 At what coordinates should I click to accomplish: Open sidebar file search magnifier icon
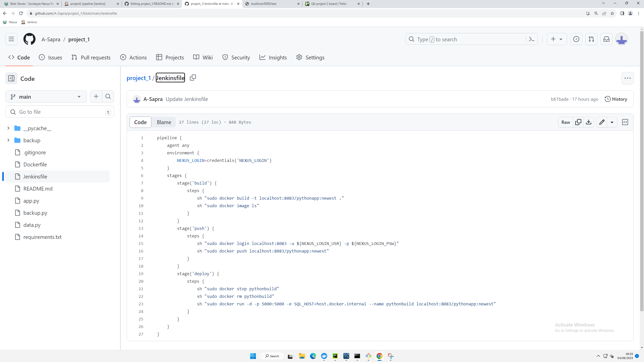tap(108, 96)
